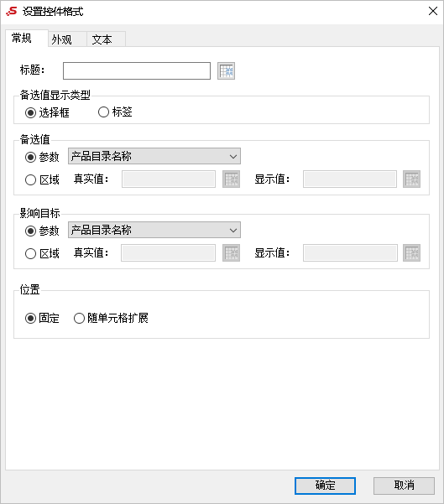Click the 确定 button
This screenshot has width=444, height=504.
(x=326, y=486)
